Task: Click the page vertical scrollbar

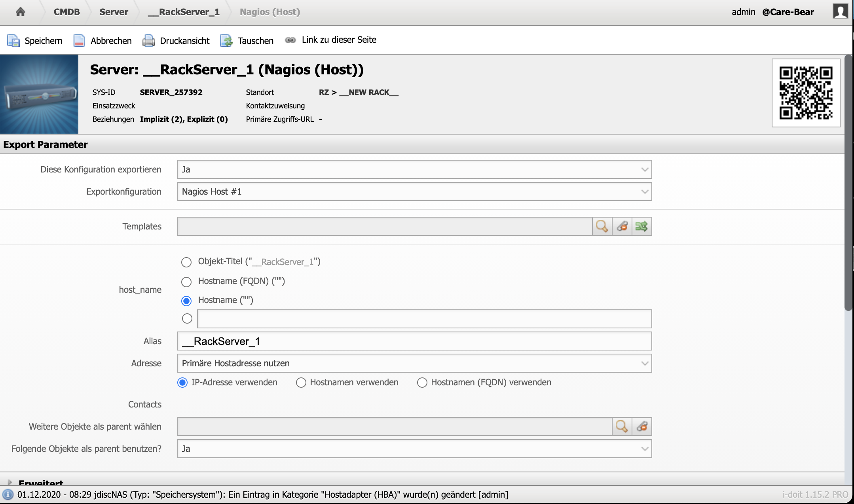Action: [x=848, y=182]
